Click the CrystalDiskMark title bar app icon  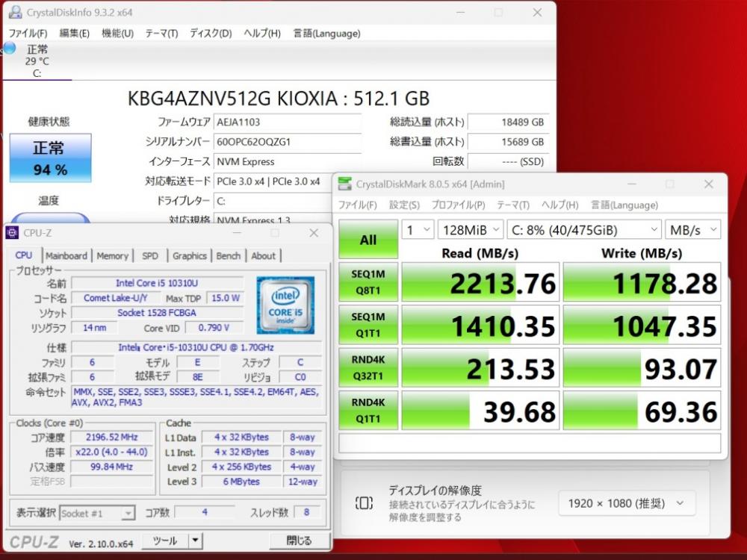coord(344,184)
